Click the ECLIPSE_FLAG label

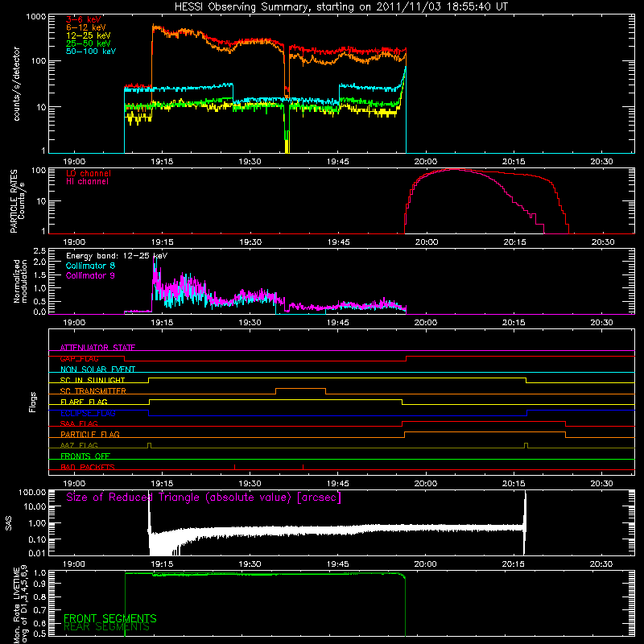(88, 413)
